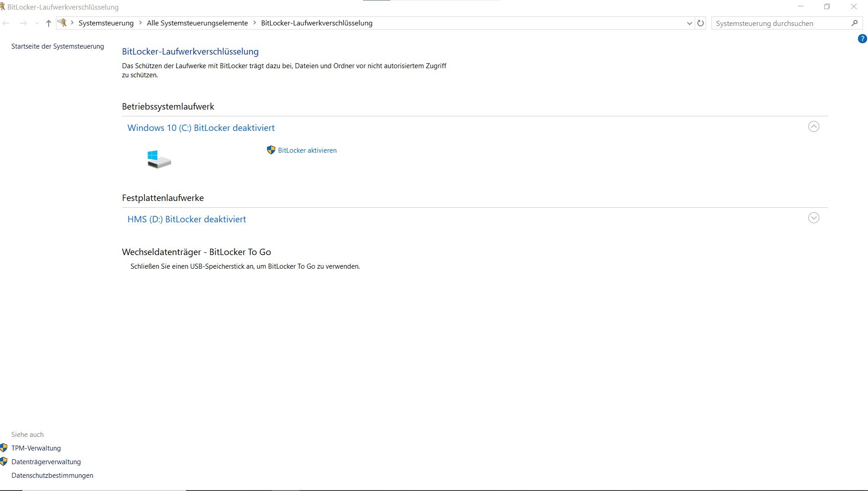Click Windows 10 (C:) BitLocker deaktiviert link
868x491 pixels.
pos(201,128)
